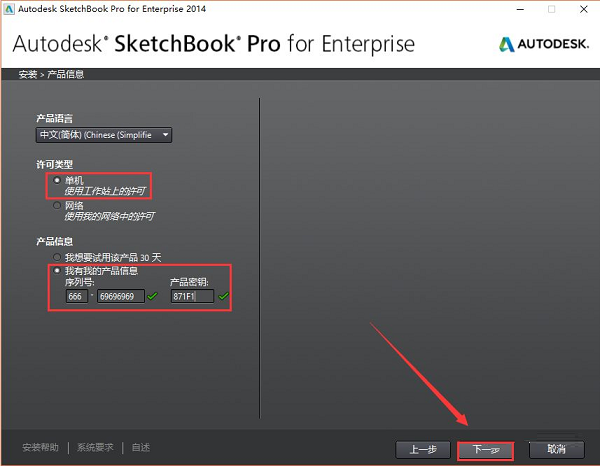Click the product key field 871F1
The width and height of the screenshot is (600, 466).
[x=192, y=296]
